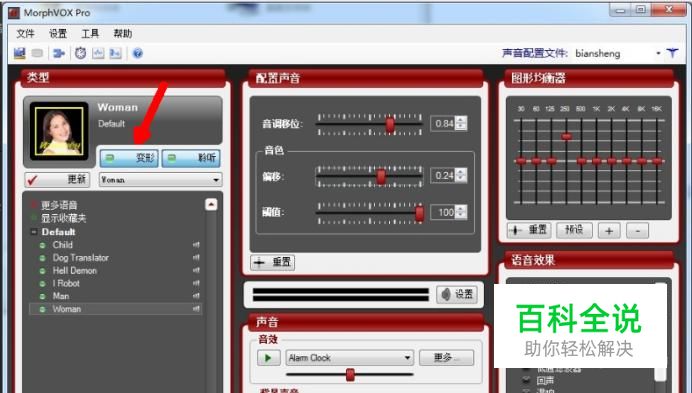Collapse the Default voice group
692x393 pixels.
[x=34, y=232]
